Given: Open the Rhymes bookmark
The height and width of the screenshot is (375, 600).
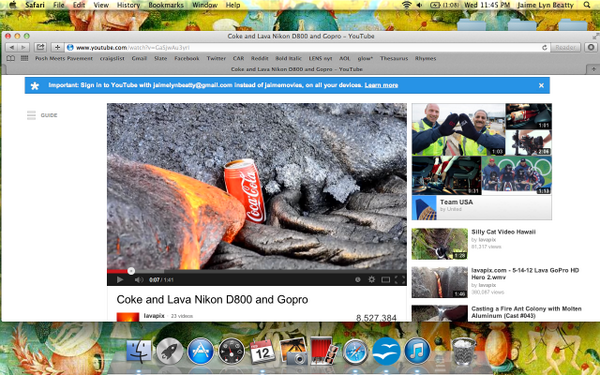Looking at the screenshot, I should tap(426, 59).
